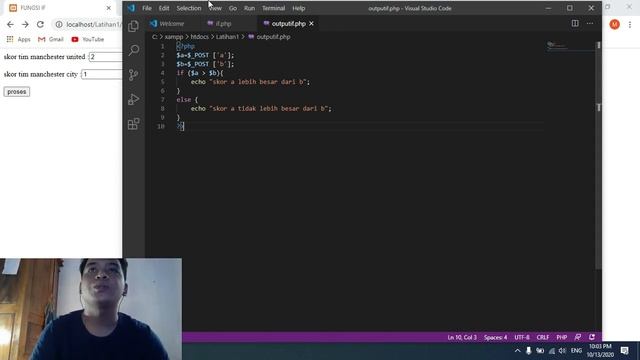Image resolution: width=640 pixels, height=360 pixels.
Task: Change the UTF-8 file encoding
Action: point(522,337)
